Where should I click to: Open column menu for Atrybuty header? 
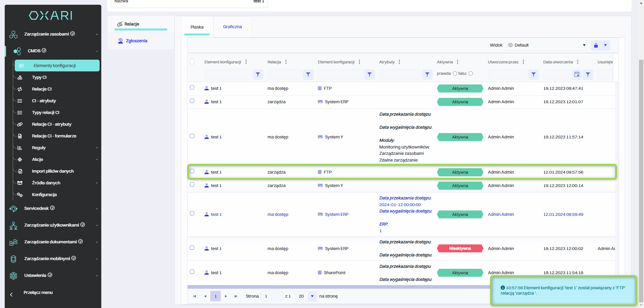click(x=399, y=62)
